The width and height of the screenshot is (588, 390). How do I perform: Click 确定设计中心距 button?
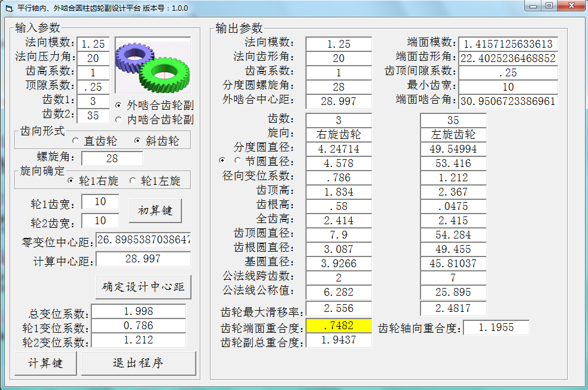[x=143, y=287]
